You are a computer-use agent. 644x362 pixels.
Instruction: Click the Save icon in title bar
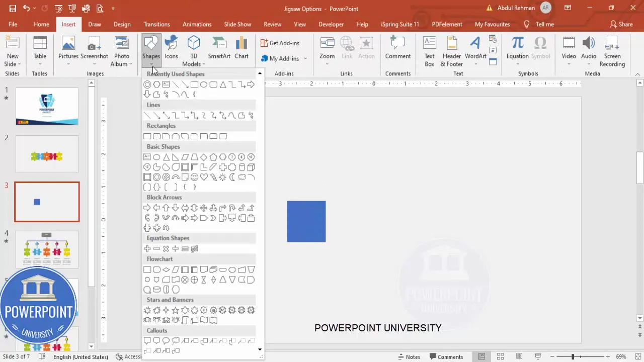coord(13,9)
